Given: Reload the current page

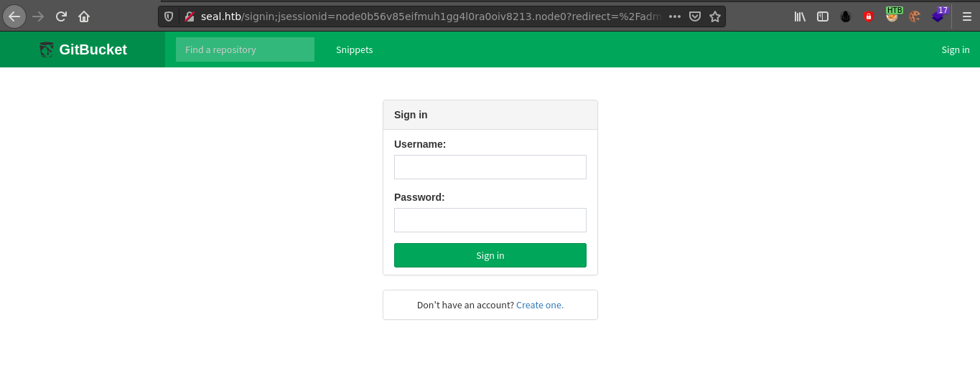Looking at the screenshot, I should pyautogui.click(x=61, y=16).
